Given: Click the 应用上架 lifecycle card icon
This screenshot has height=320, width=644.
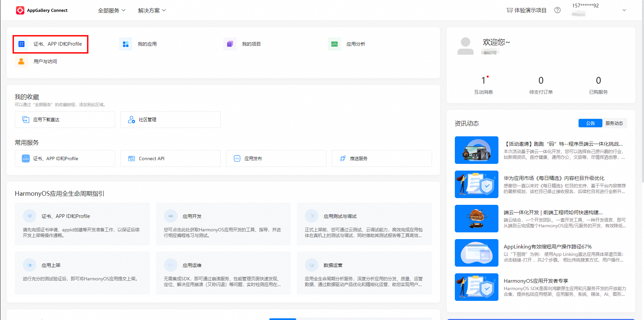Looking at the screenshot, I should click(x=30, y=265).
